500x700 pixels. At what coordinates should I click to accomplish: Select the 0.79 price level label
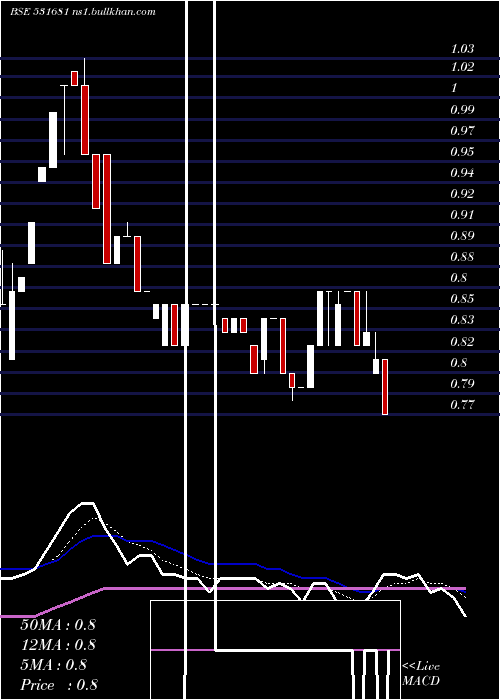[x=462, y=383]
